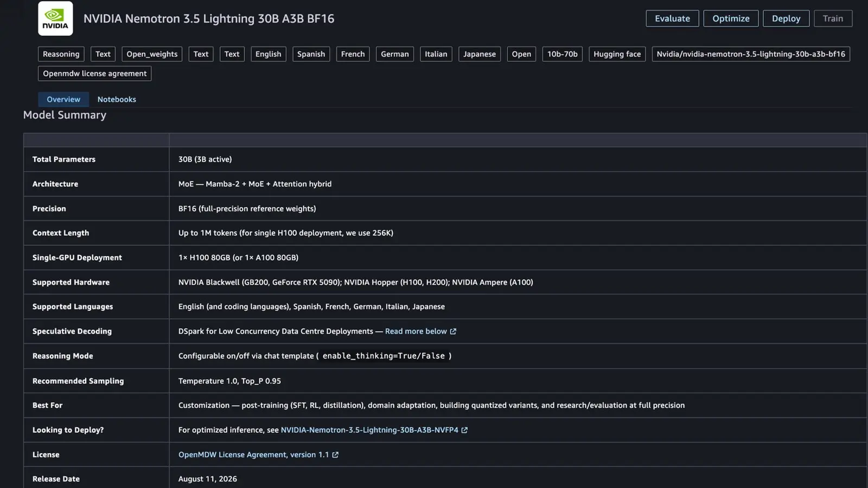Click the 30B (3B active) value
Image resolution: width=868 pixels, height=488 pixels.
coord(205,159)
